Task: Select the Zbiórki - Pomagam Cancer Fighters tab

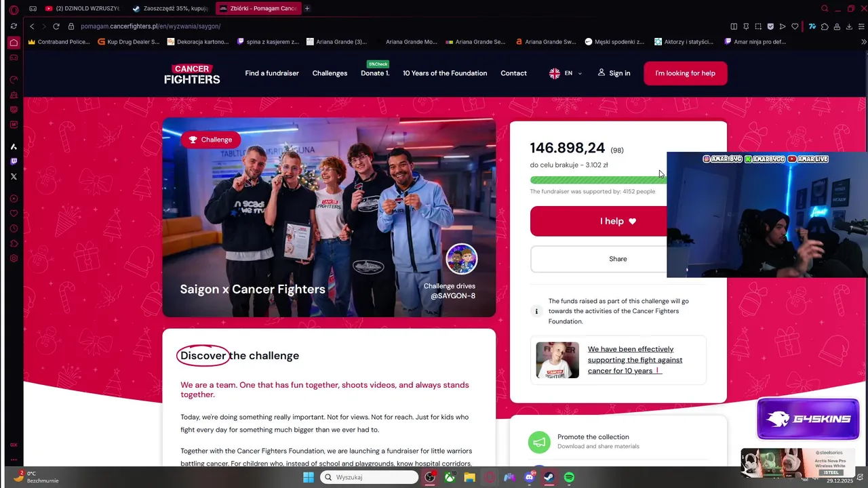Action: pyautogui.click(x=258, y=9)
